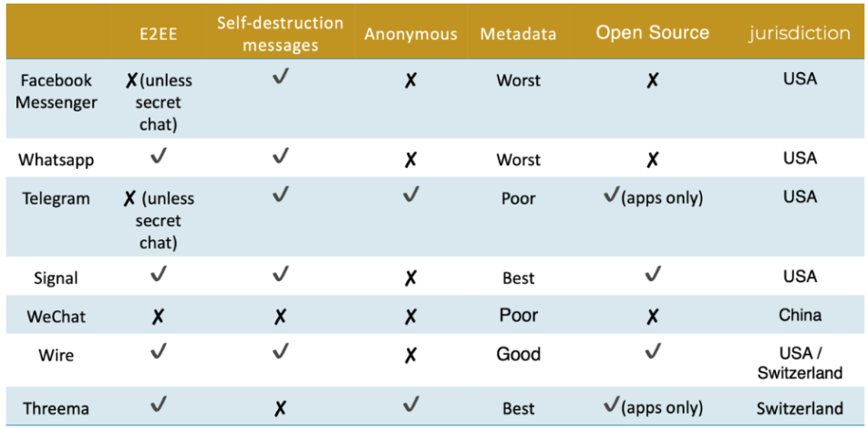Click the jurisdiction column header
The image size is (868, 429).
[800, 33]
